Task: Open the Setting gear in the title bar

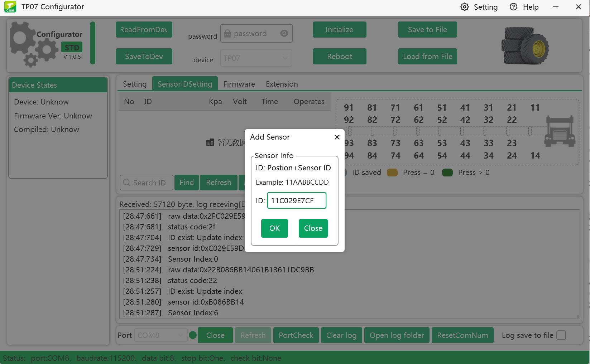Action: 464,7
